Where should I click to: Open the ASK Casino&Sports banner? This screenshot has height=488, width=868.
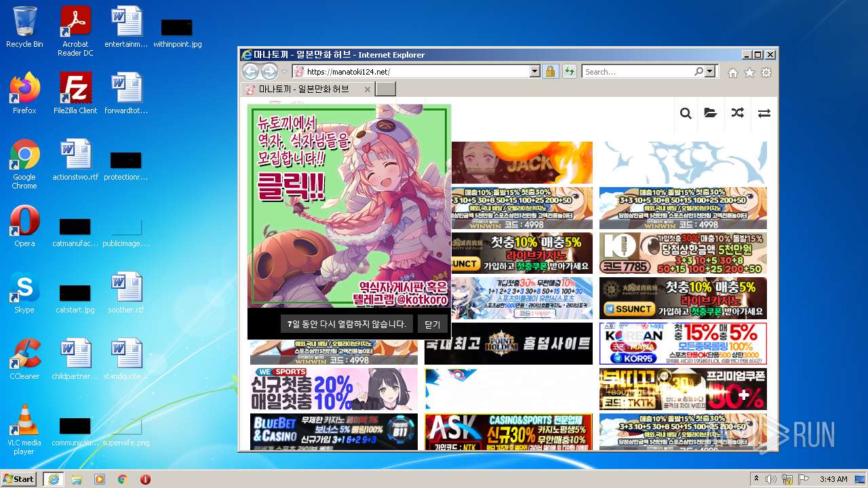pos(509,432)
